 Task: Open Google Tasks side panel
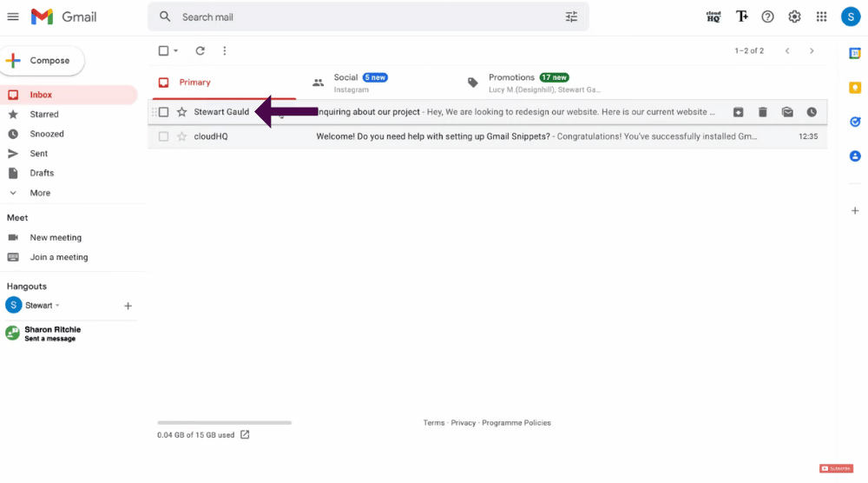coord(855,122)
